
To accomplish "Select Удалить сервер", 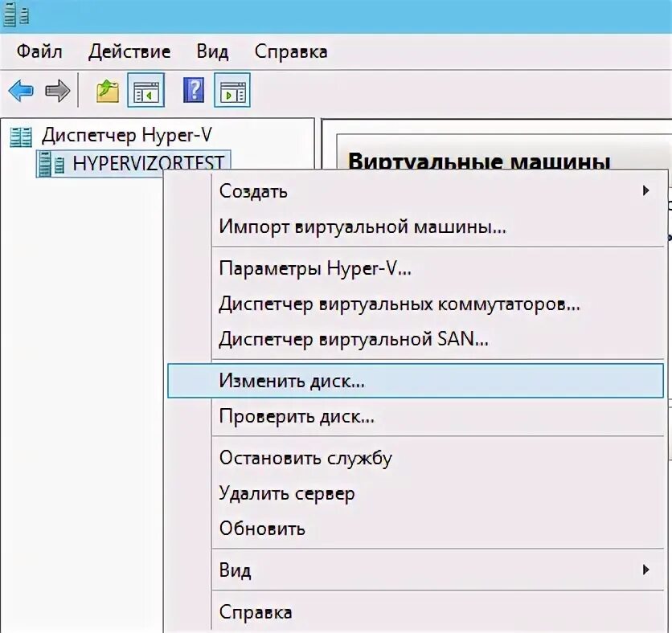I will [416, 493].
